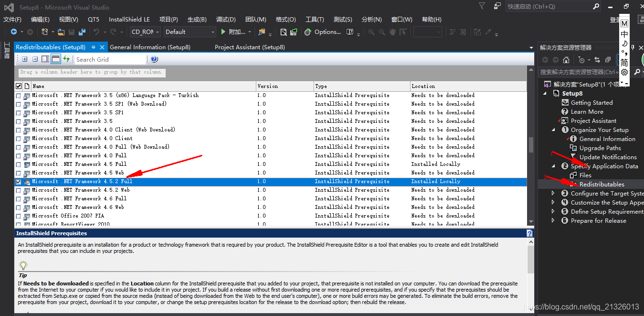Check the Microsoft Office 2007 PIA box
Screen dimensions: 644x316
(x=18, y=216)
